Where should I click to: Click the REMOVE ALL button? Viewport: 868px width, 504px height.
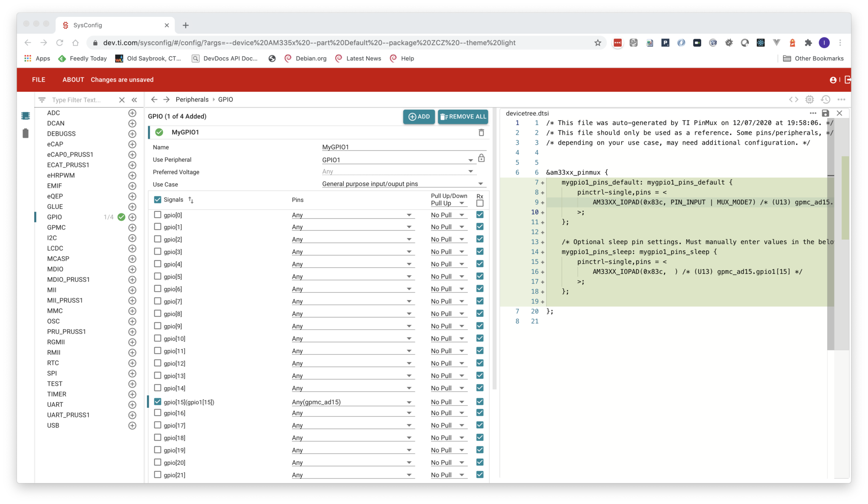click(463, 117)
